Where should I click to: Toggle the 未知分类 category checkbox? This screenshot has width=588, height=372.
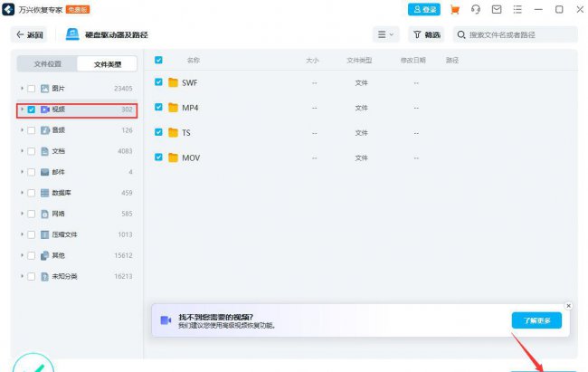(x=32, y=277)
